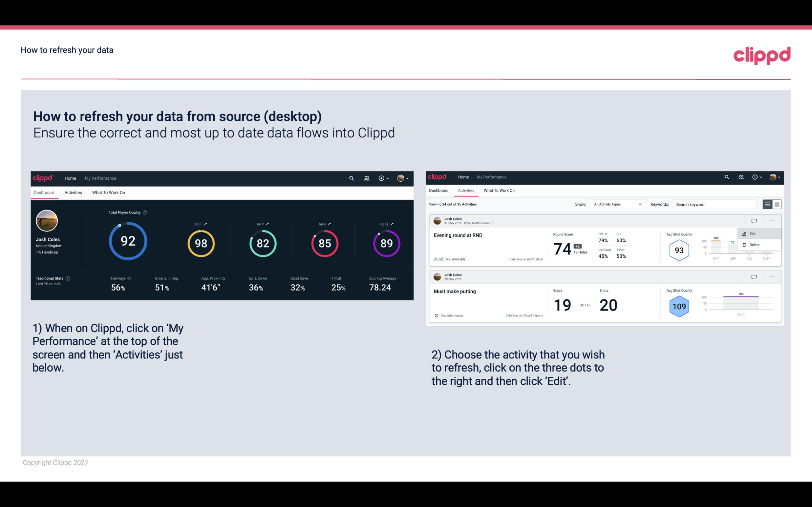
Task: Click My Performance in top navigation
Action: pos(100,178)
